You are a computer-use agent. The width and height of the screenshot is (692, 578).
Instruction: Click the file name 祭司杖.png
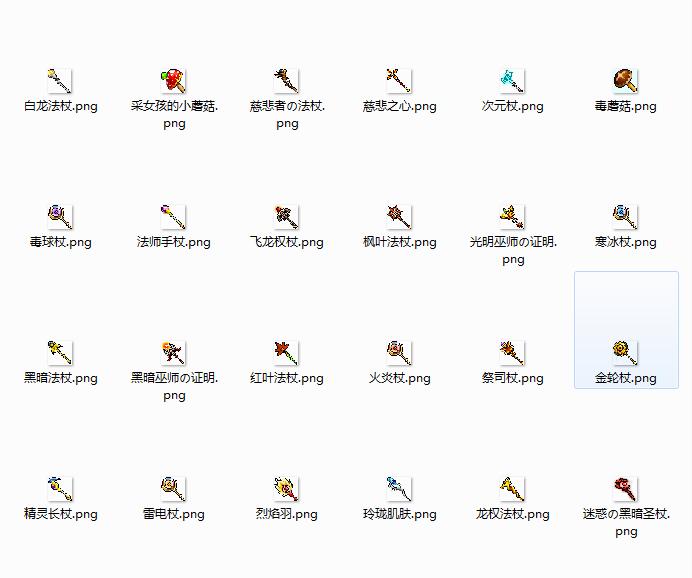pos(512,378)
